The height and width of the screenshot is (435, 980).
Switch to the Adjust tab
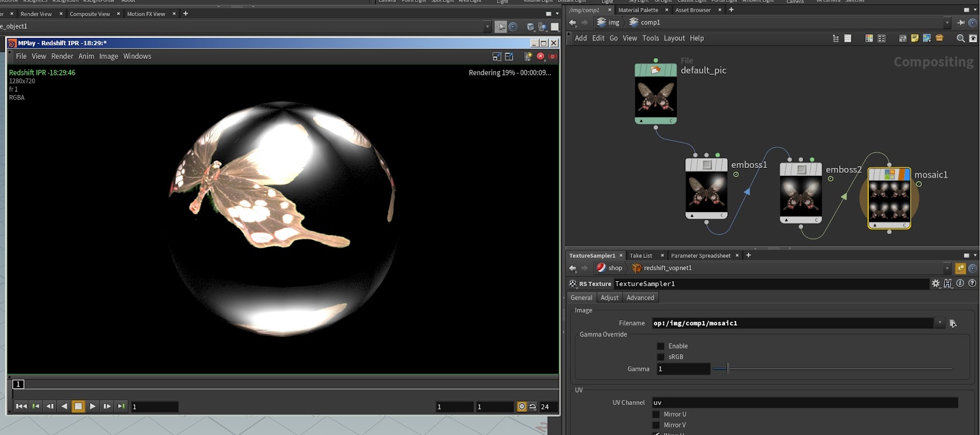(609, 298)
